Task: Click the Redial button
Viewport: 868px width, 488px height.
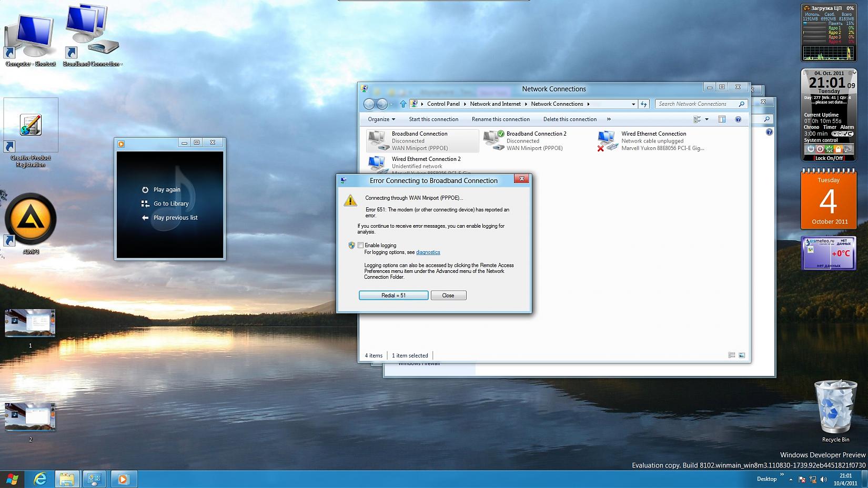Action: (x=393, y=296)
